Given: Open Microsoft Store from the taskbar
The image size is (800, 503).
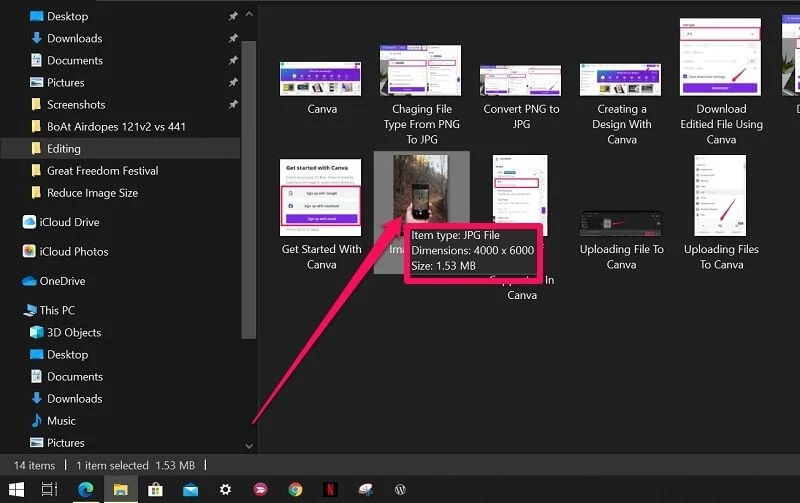Looking at the screenshot, I should coord(155,490).
